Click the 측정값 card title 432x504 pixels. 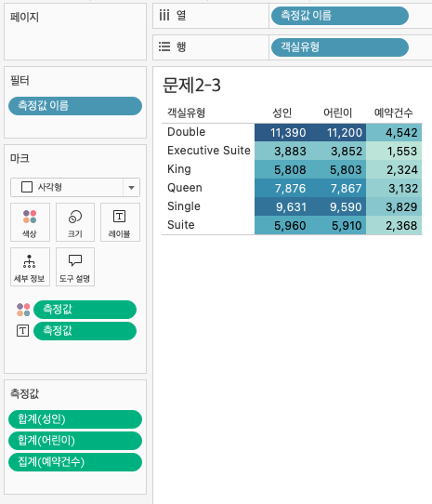tap(24, 393)
